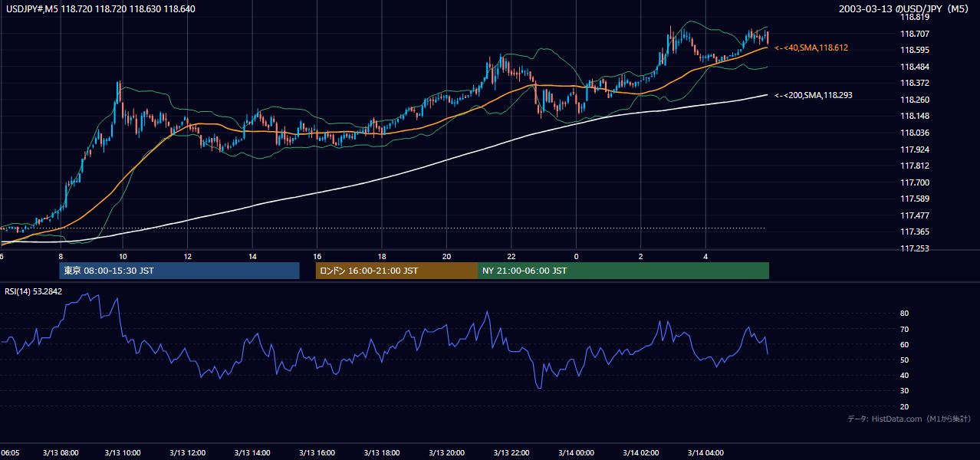Click the 118.260 price axis label
Viewport: 980px width, 460px height.
[x=914, y=100]
